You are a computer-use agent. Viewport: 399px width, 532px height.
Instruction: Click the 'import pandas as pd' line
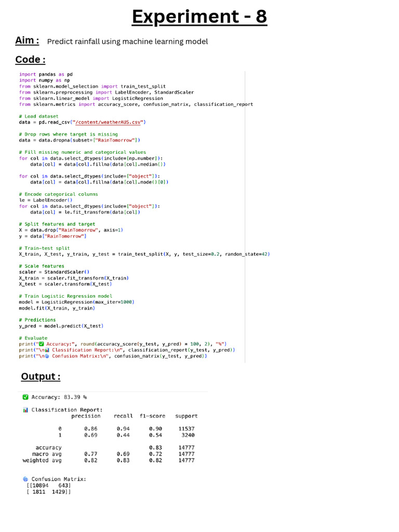46,74
